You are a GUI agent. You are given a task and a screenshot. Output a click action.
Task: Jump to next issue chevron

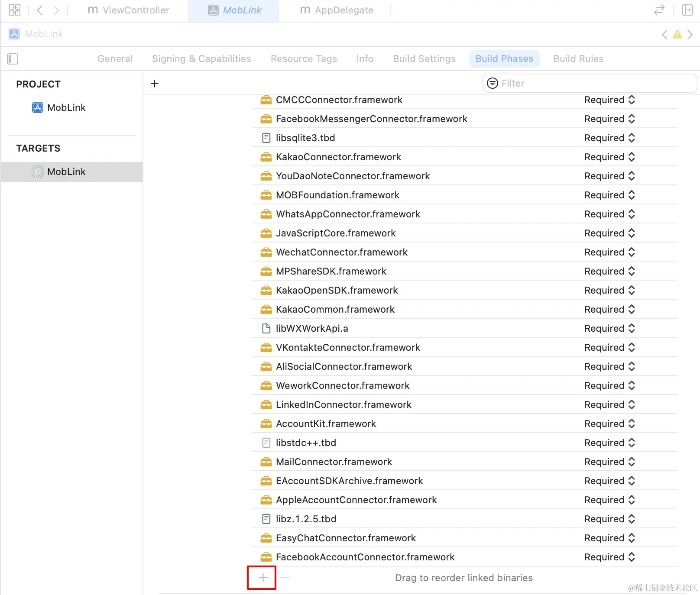click(x=690, y=34)
